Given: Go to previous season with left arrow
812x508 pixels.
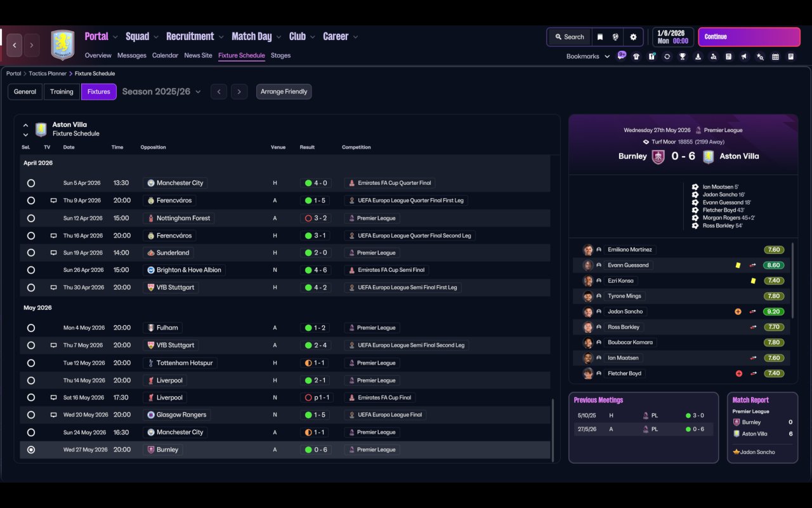Looking at the screenshot, I should (219, 91).
